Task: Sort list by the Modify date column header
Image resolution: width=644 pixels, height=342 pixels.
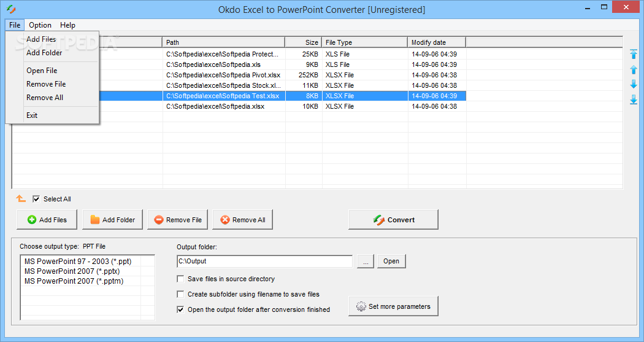Action: pos(437,42)
